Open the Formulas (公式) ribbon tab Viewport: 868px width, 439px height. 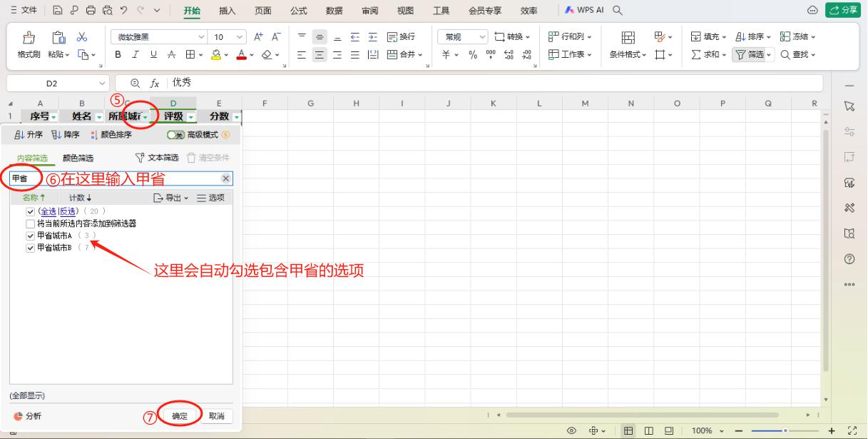tap(299, 11)
